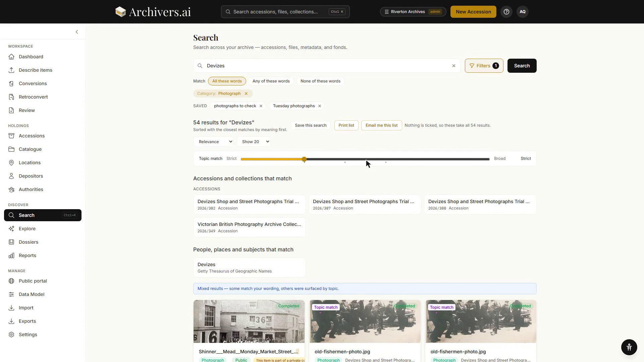Open accession 2026/382 card
Viewport: 644px width, 362px height.
point(249,204)
